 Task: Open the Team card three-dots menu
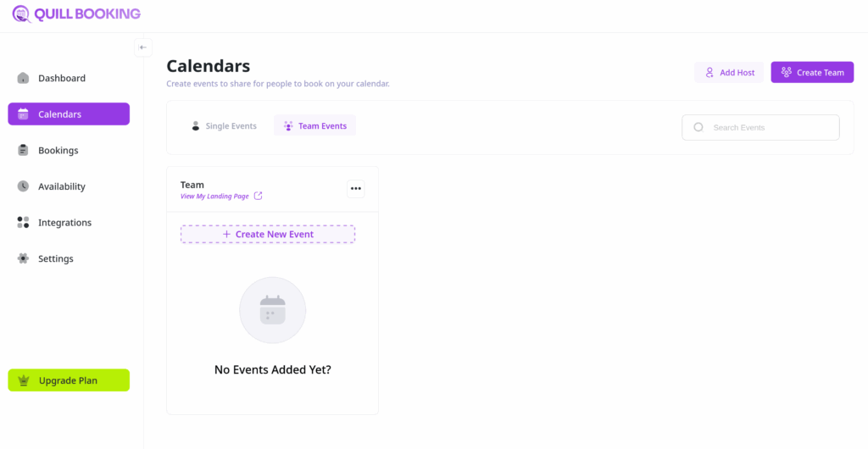(356, 189)
